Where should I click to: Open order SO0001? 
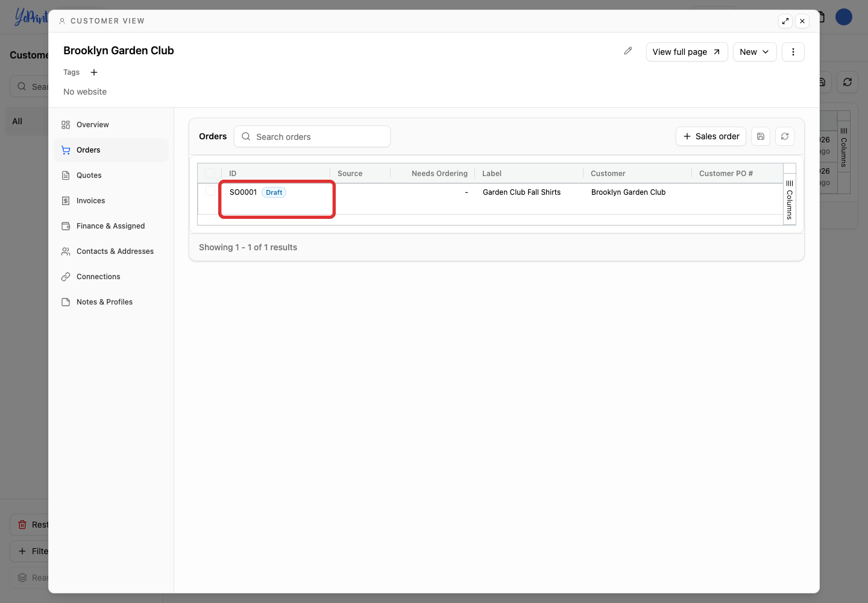(243, 192)
